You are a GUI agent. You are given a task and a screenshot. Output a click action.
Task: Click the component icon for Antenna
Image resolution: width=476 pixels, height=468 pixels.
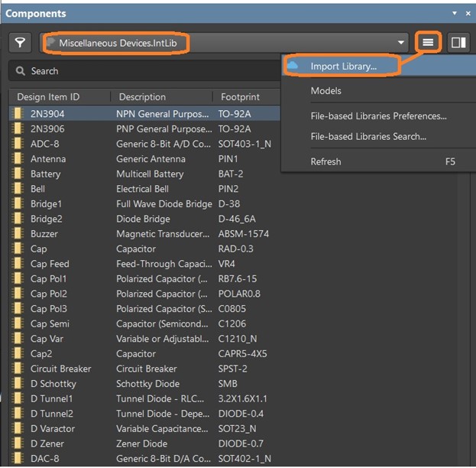[x=18, y=158]
